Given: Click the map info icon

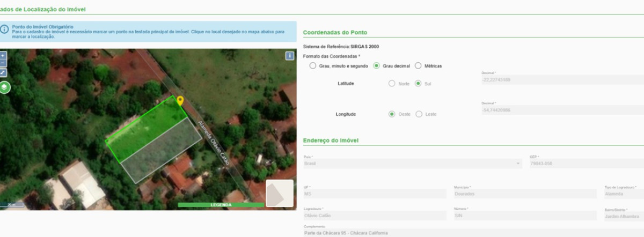Looking at the screenshot, I should [x=290, y=55].
